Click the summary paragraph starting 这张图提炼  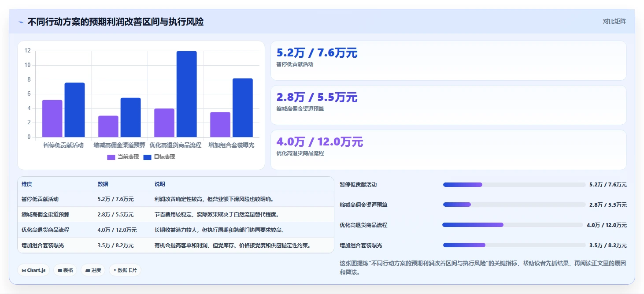pos(483,268)
